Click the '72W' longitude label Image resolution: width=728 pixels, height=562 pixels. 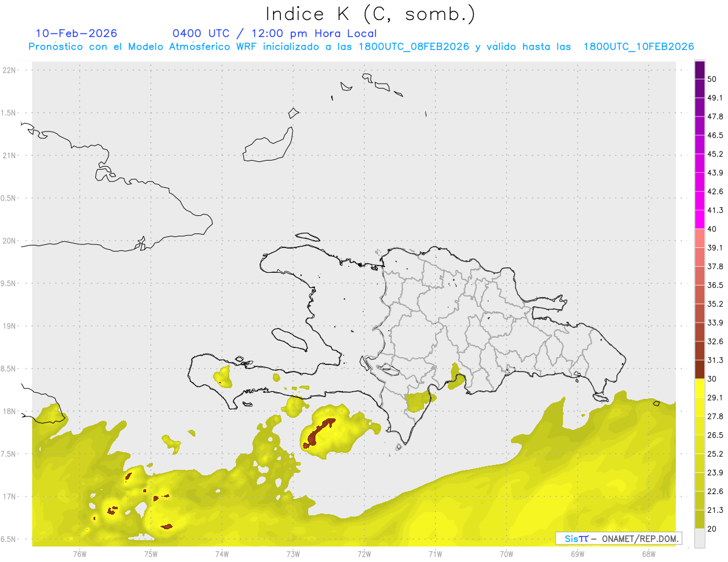(x=364, y=554)
